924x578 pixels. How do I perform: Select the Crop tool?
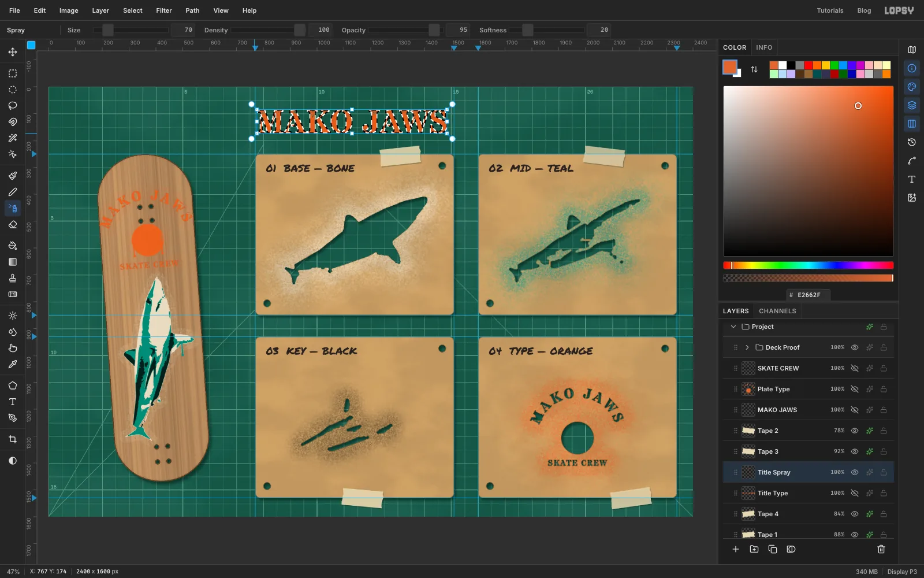tap(13, 439)
